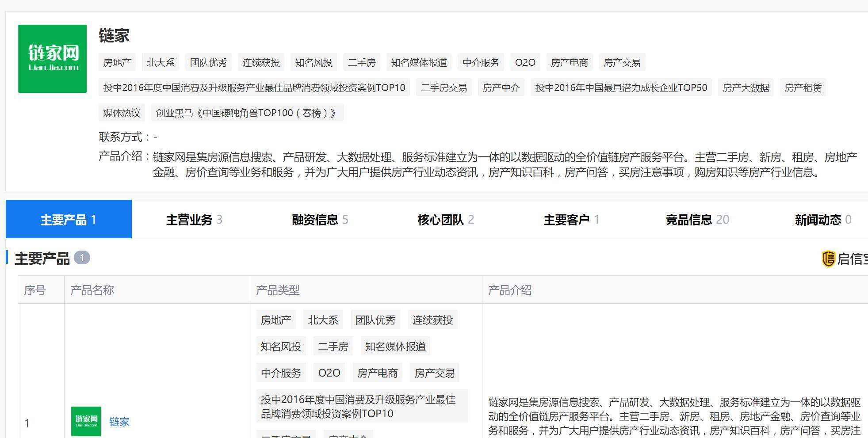868x438 pixels.
Task: Click header tag 房产中介
Action: pos(501,88)
